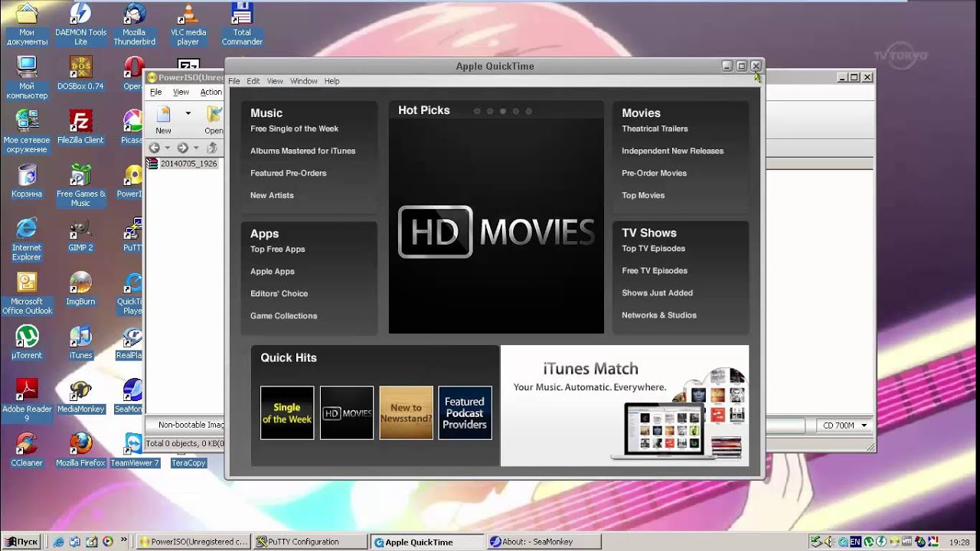Viewport: 980px width, 551px height.
Task: Open Single of the Week quick hit tile
Action: 287,412
